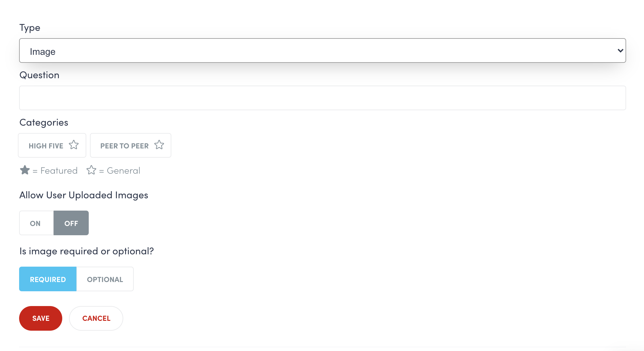The image size is (644, 351).
Task: Click the CANCEL button
Action: click(x=96, y=318)
